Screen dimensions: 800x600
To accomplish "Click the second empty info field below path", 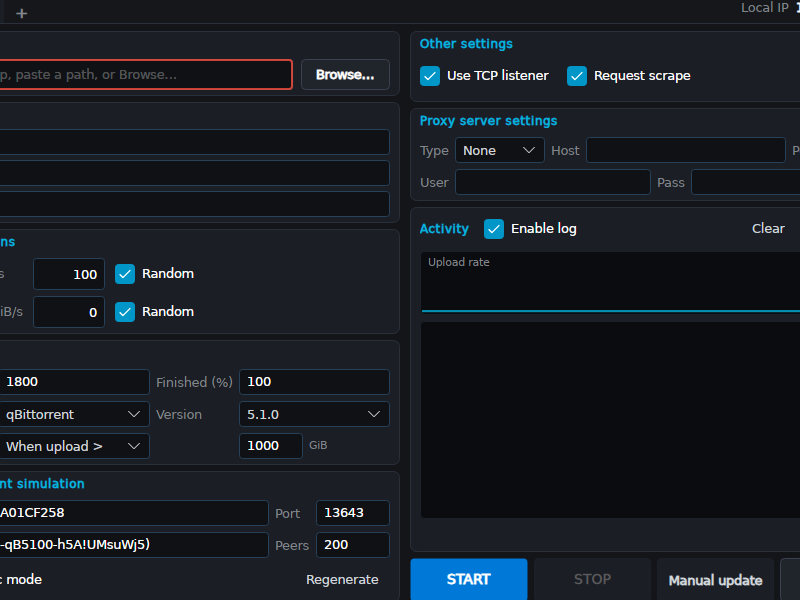I will coord(194,173).
